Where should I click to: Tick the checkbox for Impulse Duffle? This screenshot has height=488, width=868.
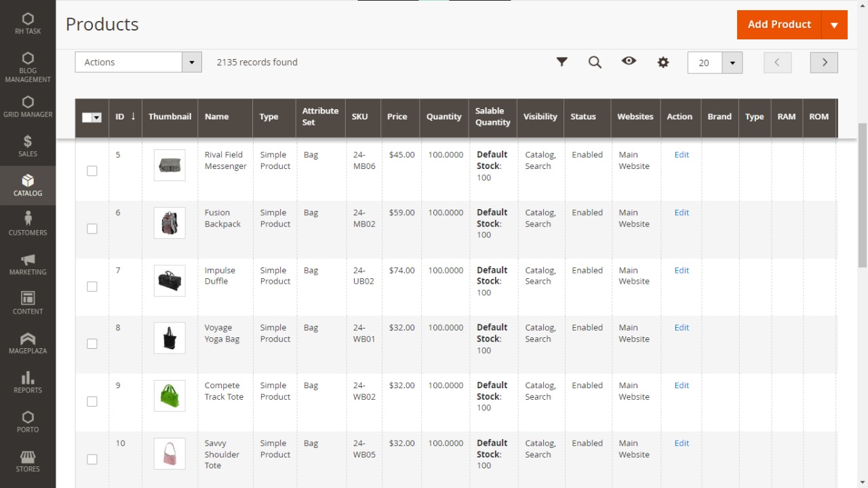[x=92, y=286]
